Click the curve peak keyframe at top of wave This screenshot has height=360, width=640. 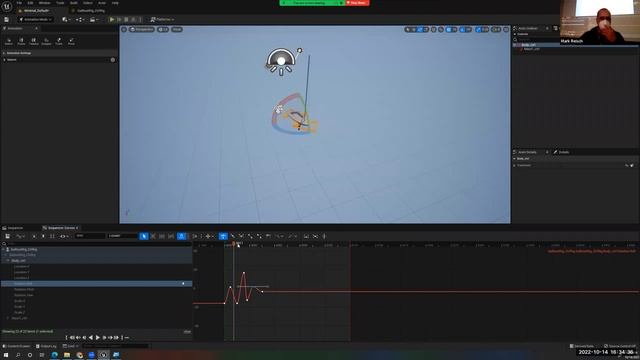click(x=244, y=272)
